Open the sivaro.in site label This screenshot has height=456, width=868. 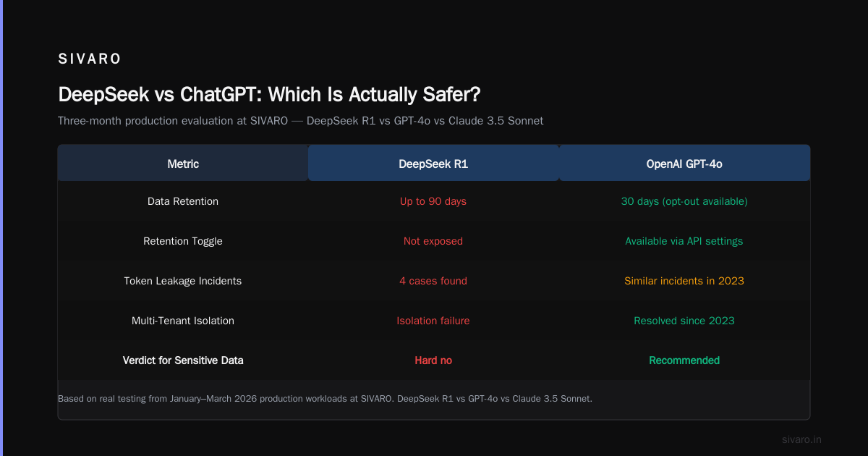(802, 439)
